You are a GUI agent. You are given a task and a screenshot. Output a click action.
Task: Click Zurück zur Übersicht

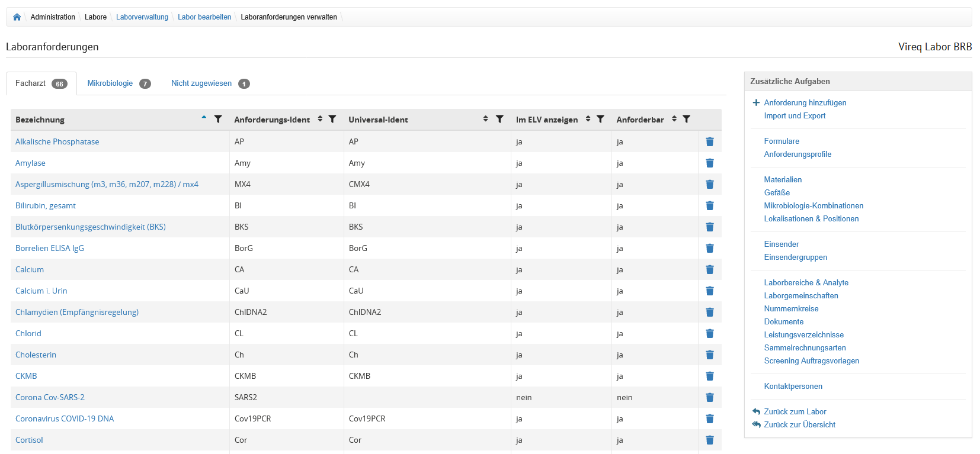tap(799, 425)
